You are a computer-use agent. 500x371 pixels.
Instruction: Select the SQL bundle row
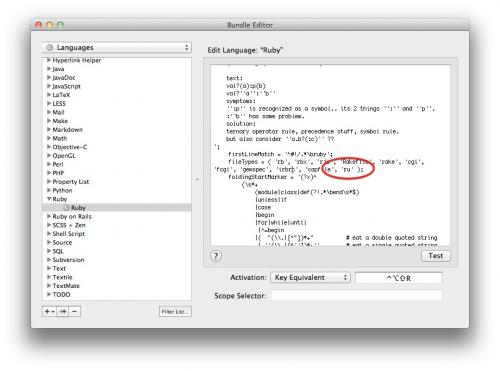pos(117,251)
